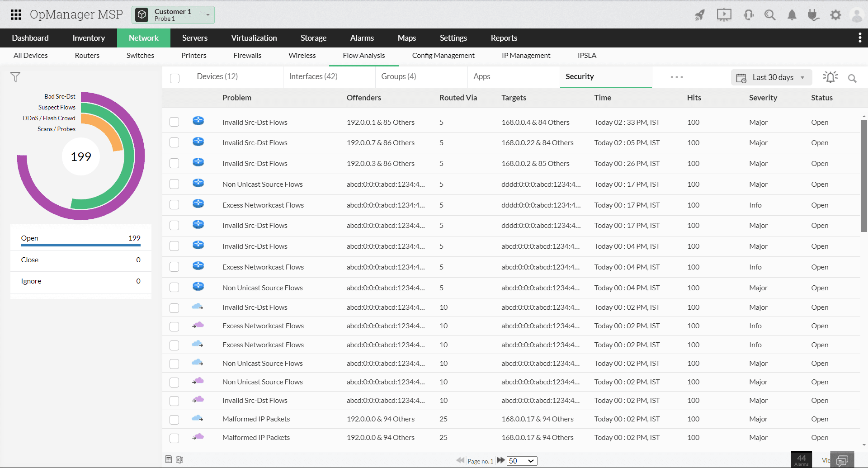The height and width of the screenshot is (468, 868).
Task: Click router icon of 192.0.0.3 offender row
Action: (198, 162)
